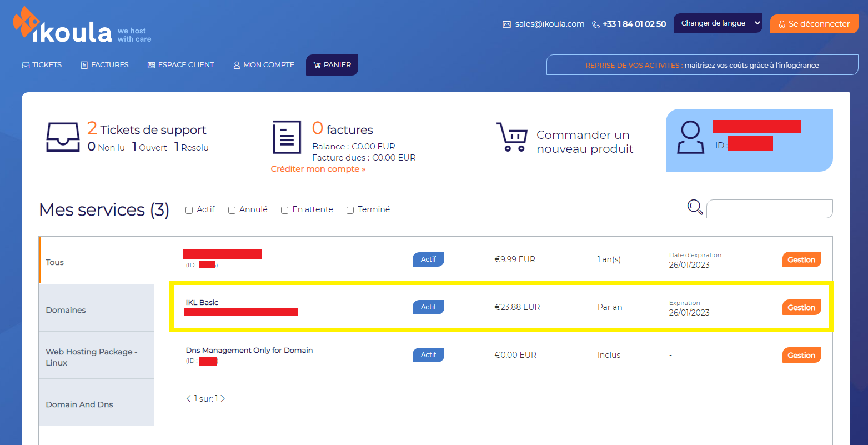
Task: Go to next page arrow in pagination
Action: (223, 398)
